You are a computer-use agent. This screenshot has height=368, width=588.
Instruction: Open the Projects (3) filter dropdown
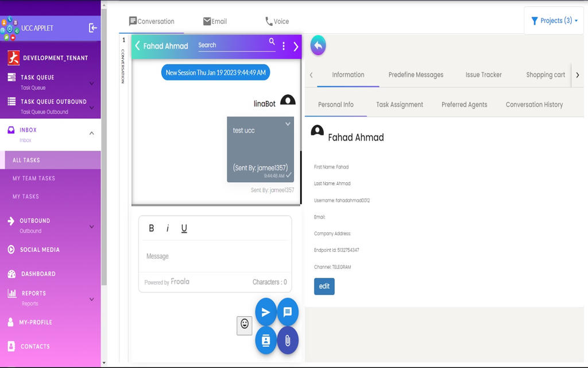(554, 21)
